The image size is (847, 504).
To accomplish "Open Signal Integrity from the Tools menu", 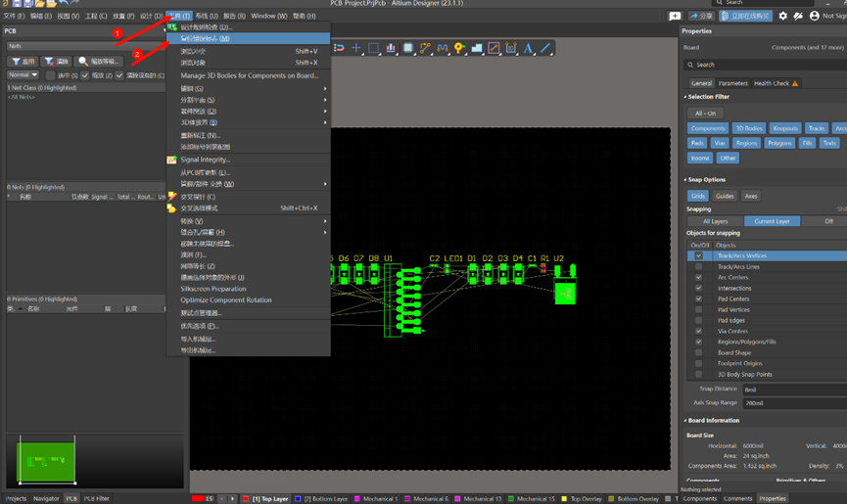I will point(248,160).
